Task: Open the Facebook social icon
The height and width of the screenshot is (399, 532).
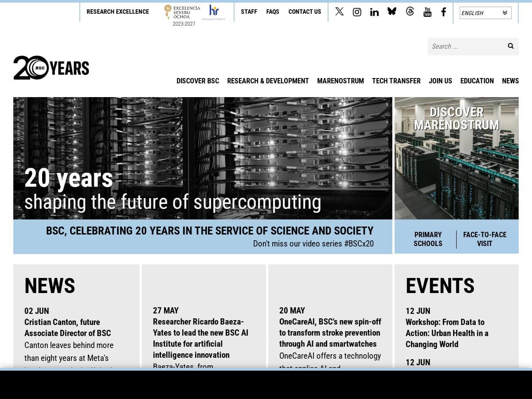Action: tap(443, 12)
